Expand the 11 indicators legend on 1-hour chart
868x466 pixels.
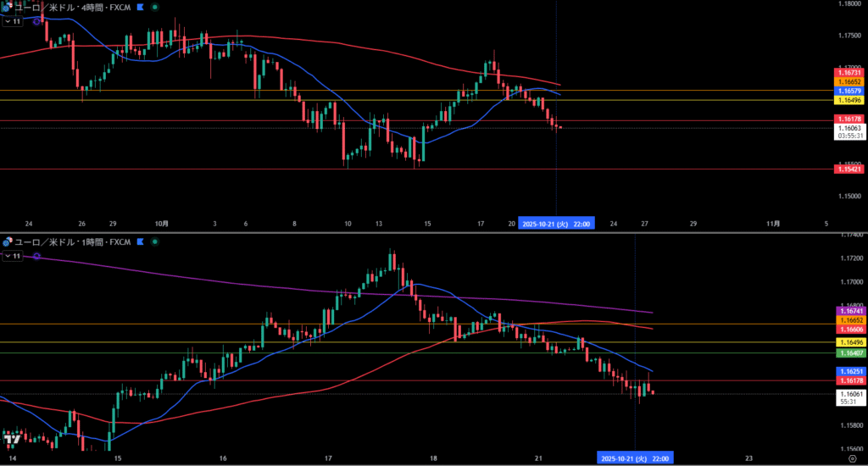click(13, 255)
